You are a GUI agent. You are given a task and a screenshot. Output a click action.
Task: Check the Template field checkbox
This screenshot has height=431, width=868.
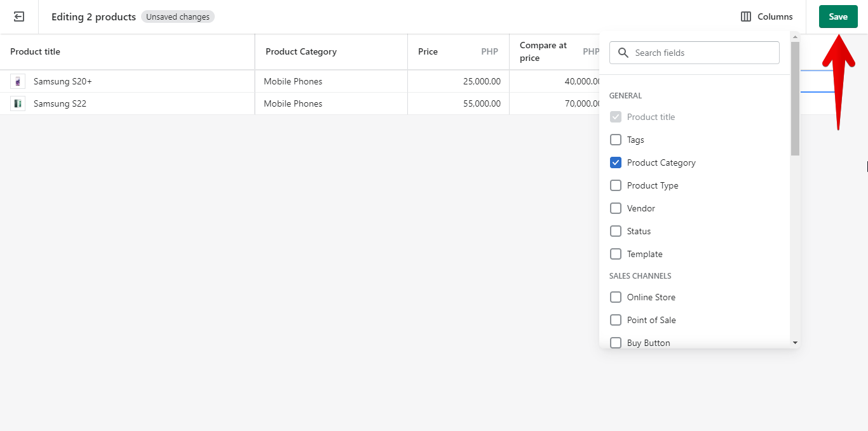616,254
